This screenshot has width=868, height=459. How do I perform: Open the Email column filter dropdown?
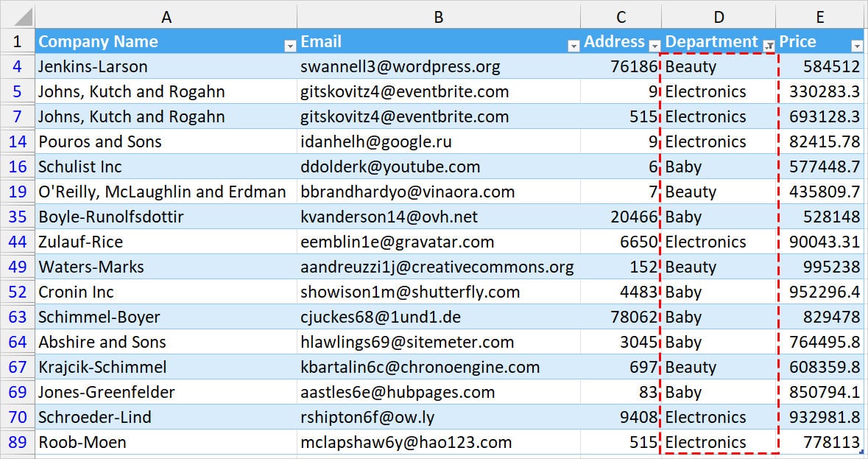tap(573, 45)
